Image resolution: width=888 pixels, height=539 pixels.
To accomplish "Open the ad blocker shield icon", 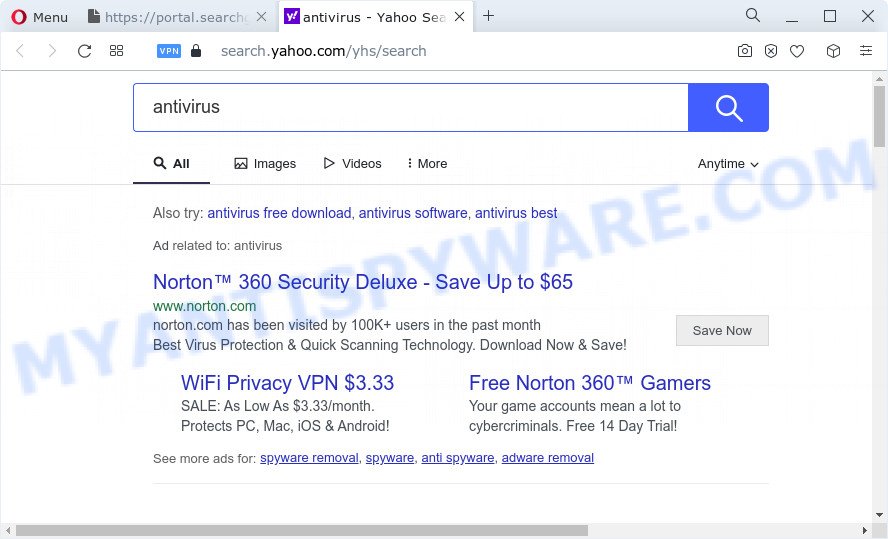I will tap(771, 51).
